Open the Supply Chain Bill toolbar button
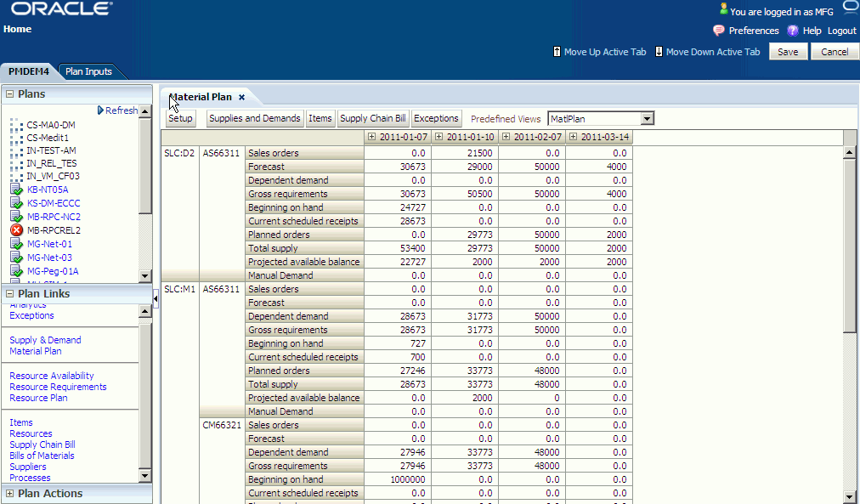This screenshot has width=860, height=504. tap(373, 118)
